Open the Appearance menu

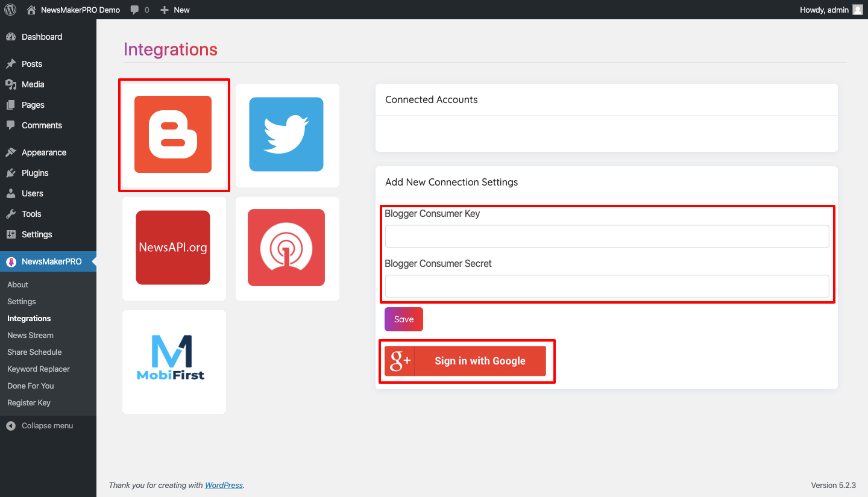click(48, 152)
